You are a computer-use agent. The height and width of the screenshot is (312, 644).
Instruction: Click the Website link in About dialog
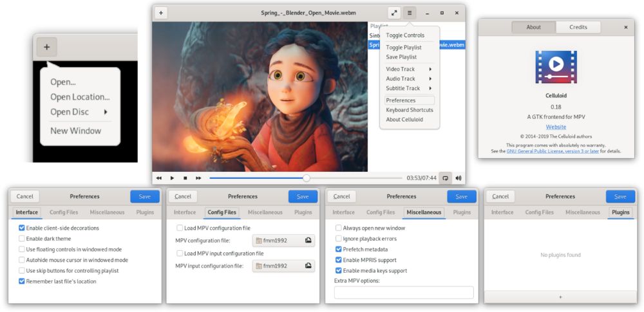tap(556, 127)
